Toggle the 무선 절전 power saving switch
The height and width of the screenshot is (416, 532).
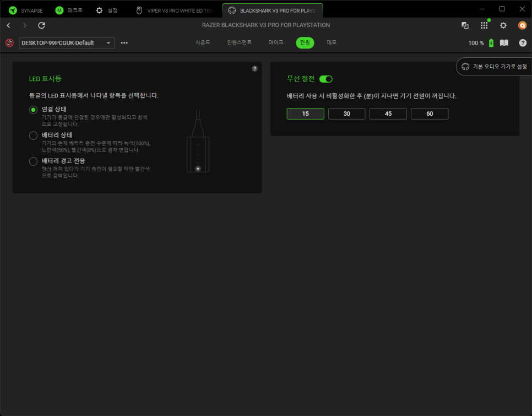(326, 79)
